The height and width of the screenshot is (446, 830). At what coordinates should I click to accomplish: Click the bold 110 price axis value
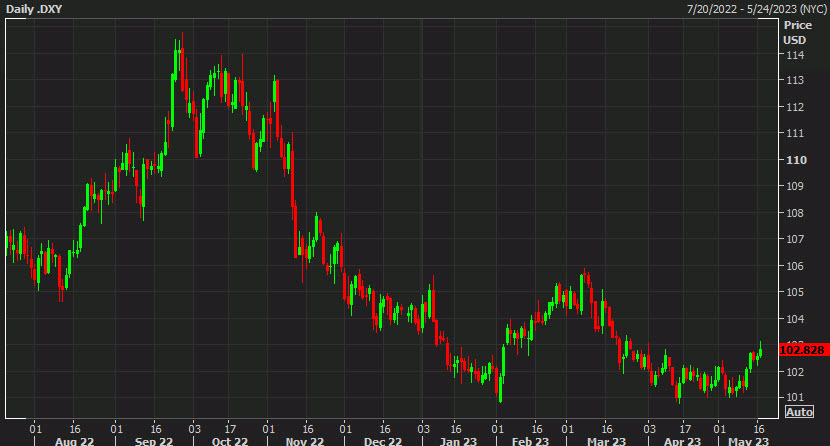796,160
